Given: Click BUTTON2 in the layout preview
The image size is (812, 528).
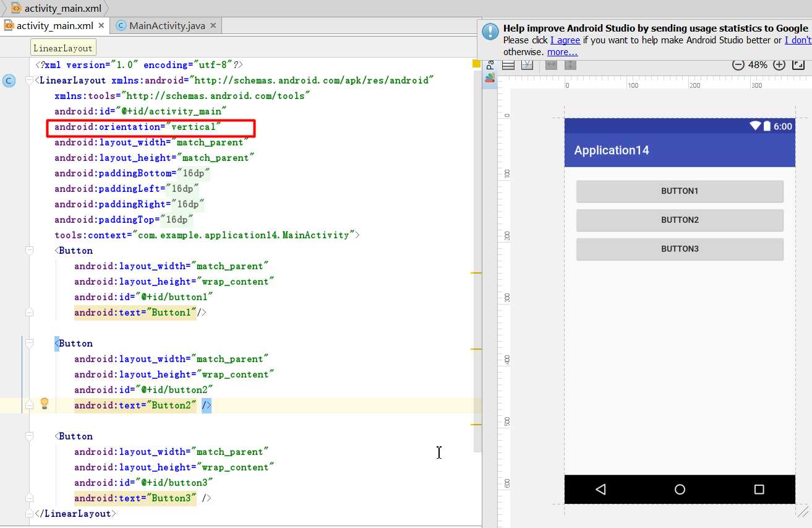Looking at the screenshot, I should pyautogui.click(x=680, y=220).
